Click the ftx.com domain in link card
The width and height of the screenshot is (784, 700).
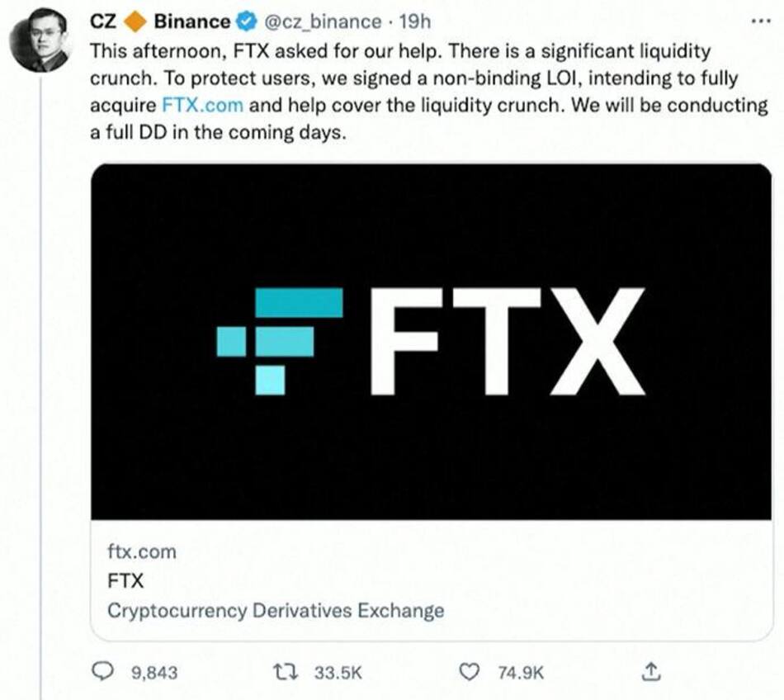142,551
